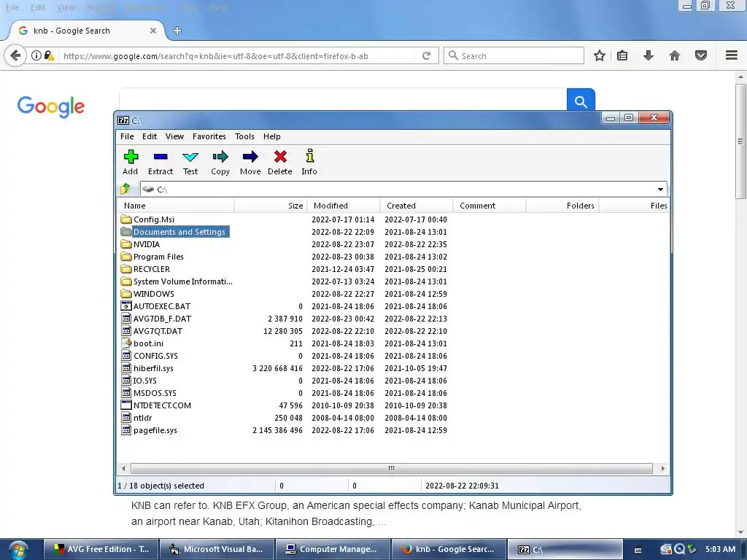Open Firefox bookmarks list icon
The image size is (747, 560).
tap(622, 55)
